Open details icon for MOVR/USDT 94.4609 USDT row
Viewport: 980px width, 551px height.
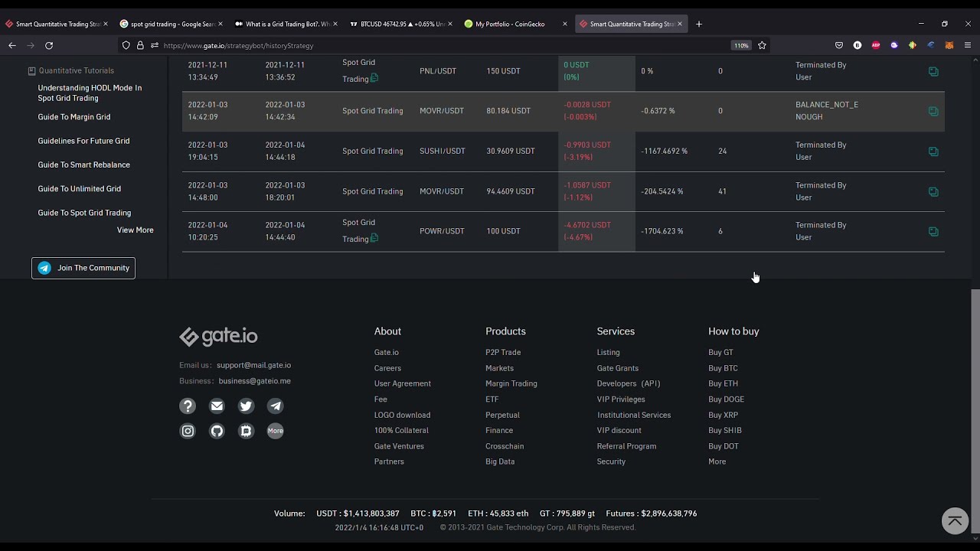(933, 191)
